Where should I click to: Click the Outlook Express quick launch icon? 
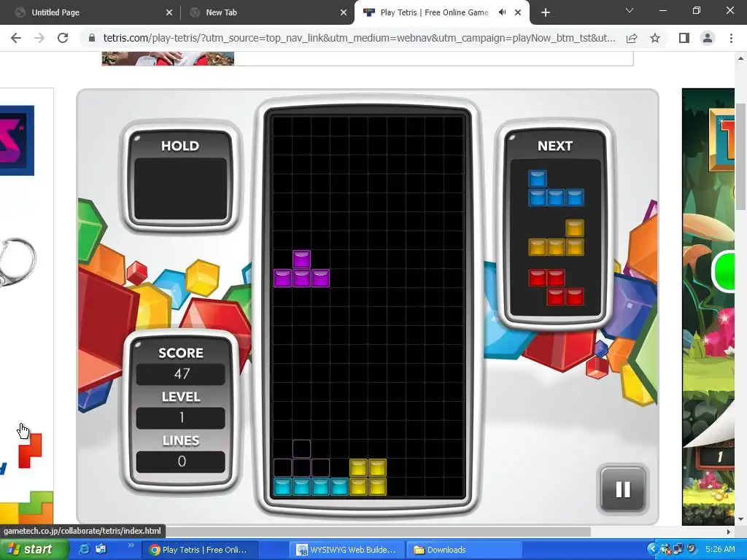click(101, 550)
